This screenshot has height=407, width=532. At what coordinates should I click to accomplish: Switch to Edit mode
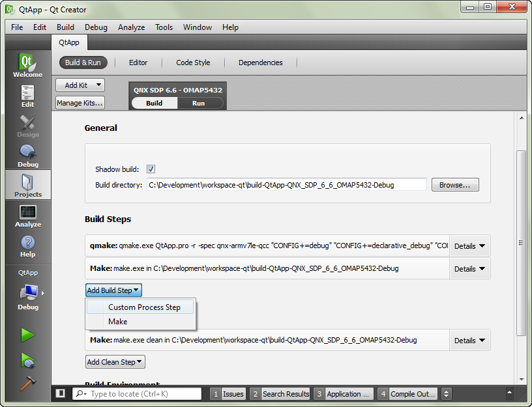27,96
